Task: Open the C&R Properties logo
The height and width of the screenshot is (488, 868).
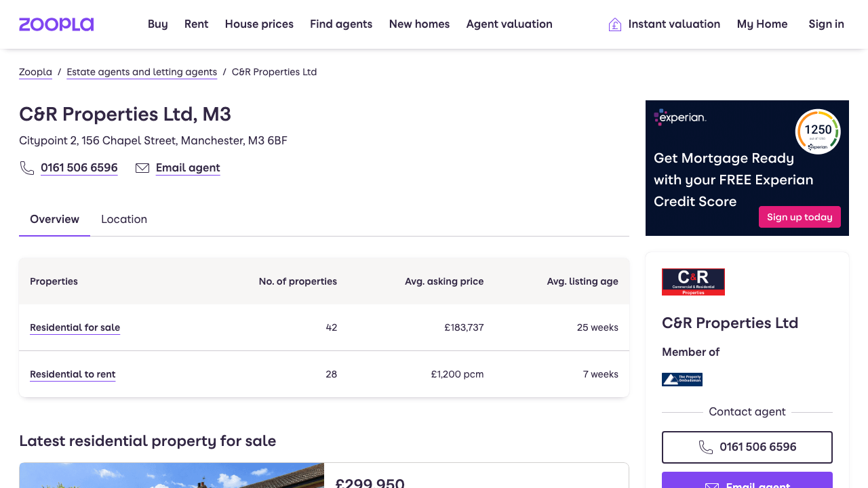Action: pos(693,281)
